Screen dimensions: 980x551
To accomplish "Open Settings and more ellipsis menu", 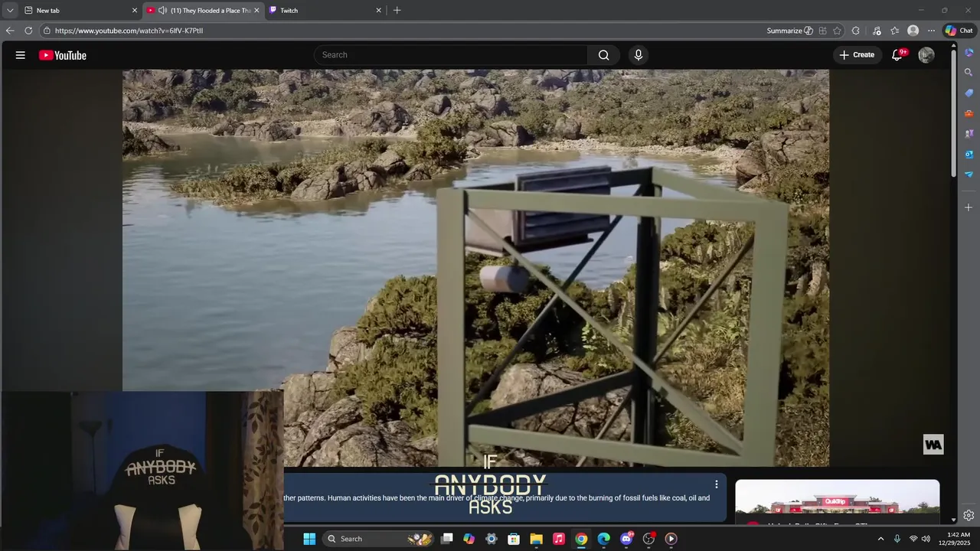I will click(x=931, y=31).
